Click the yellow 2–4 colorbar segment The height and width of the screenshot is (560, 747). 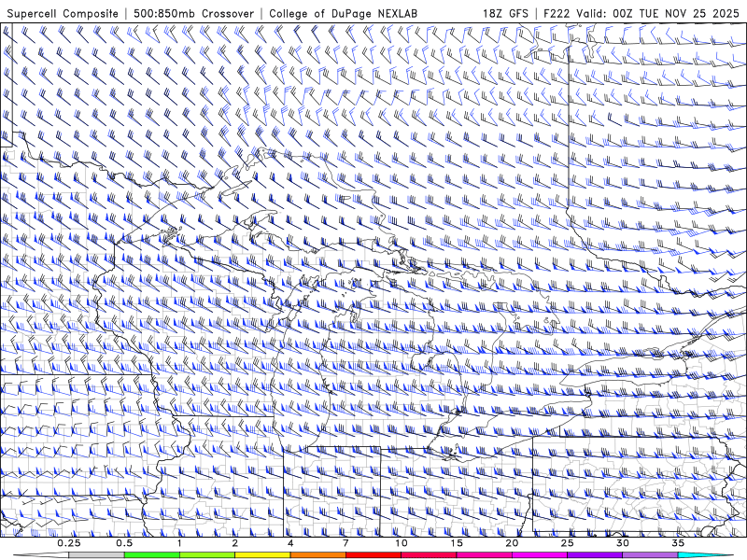click(262, 555)
